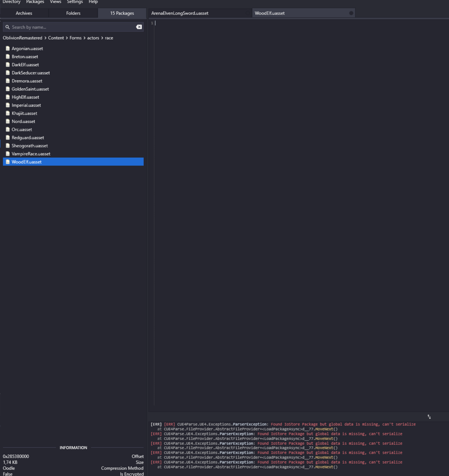The width and height of the screenshot is (449, 476).
Task: Go to Forms in the breadcrumb
Action: click(75, 38)
